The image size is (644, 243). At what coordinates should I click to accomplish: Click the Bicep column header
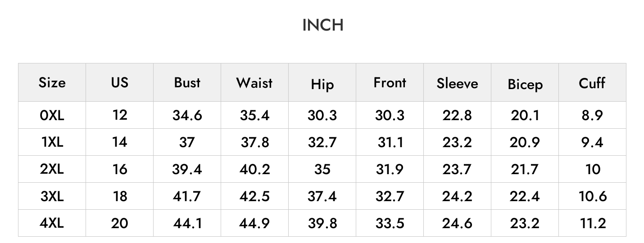tap(525, 85)
